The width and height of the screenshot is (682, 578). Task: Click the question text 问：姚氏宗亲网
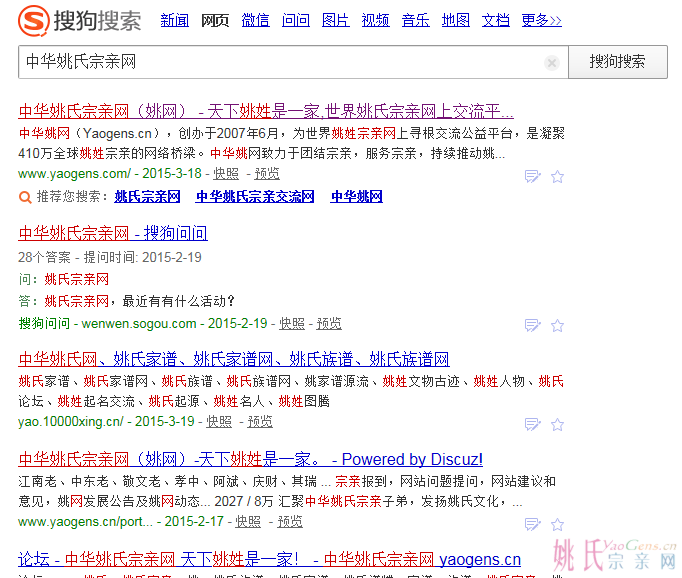coord(64,279)
